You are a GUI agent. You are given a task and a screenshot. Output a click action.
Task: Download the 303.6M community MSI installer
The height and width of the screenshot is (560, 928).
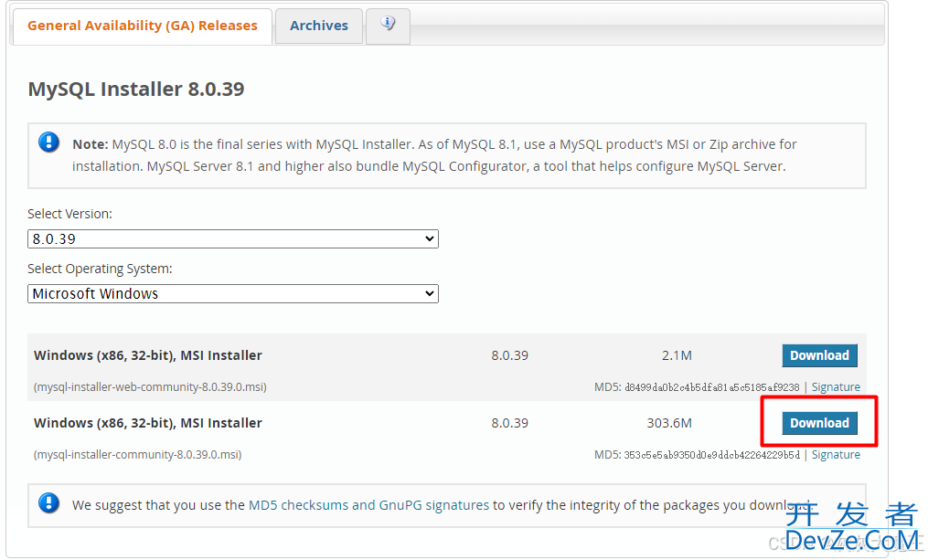tap(819, 423)
